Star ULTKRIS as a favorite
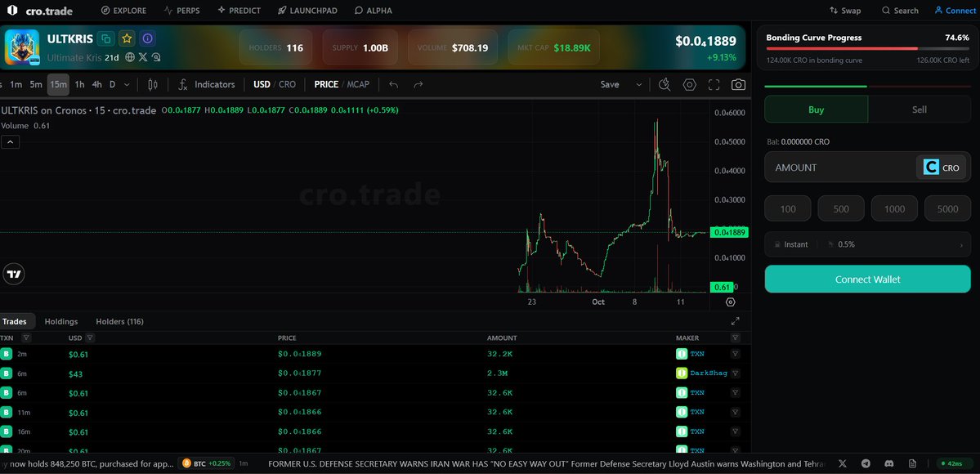This screenshot has width=980, height=474. coord(127,38)
